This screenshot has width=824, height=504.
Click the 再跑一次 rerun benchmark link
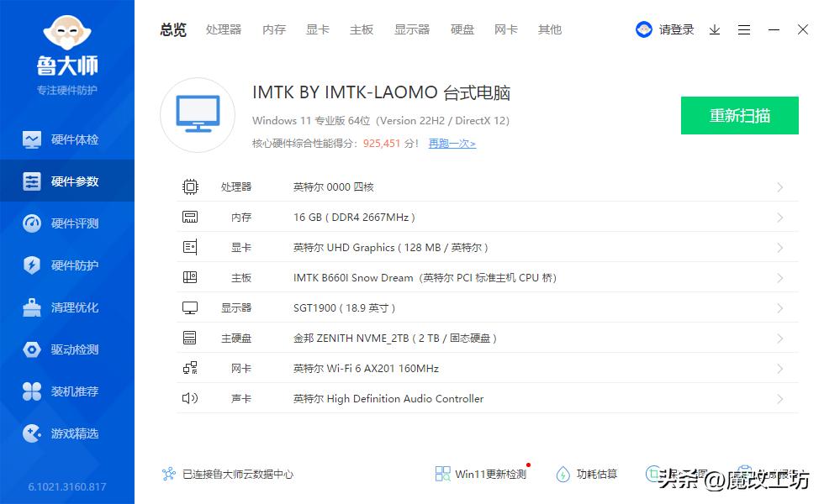tap(452, 144)
